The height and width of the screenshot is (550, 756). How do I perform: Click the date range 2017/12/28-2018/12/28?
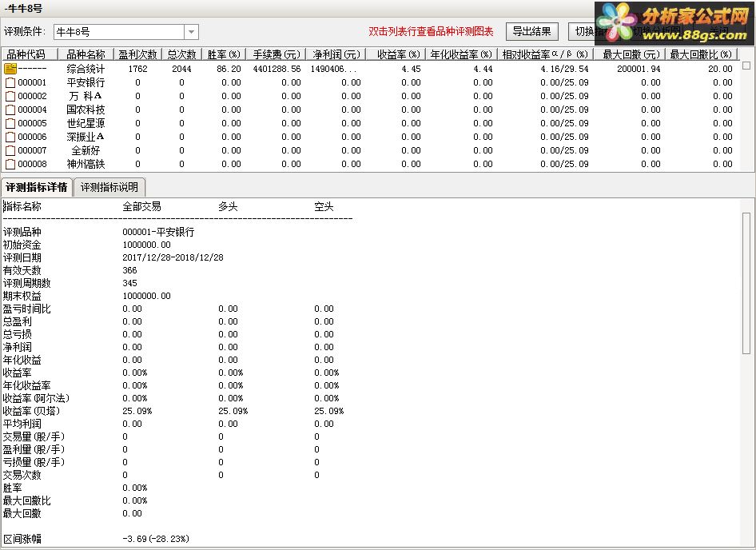(x=173, y=257)
